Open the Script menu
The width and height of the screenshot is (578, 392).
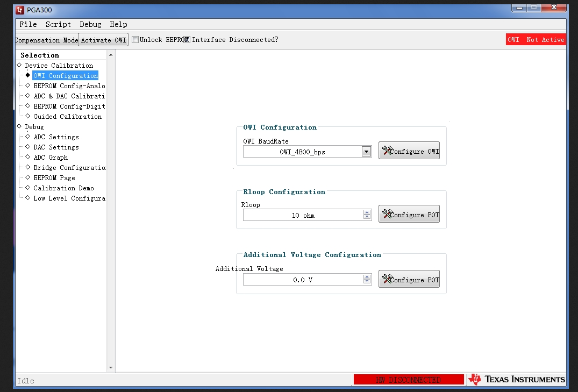58,24
